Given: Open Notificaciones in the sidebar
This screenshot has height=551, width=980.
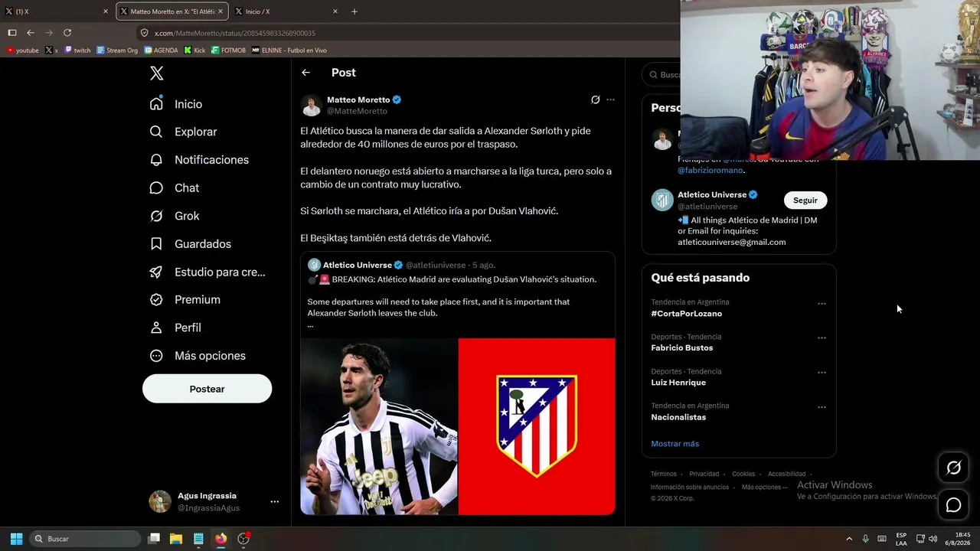Looking at the screenshot, I should coord(199,160).
